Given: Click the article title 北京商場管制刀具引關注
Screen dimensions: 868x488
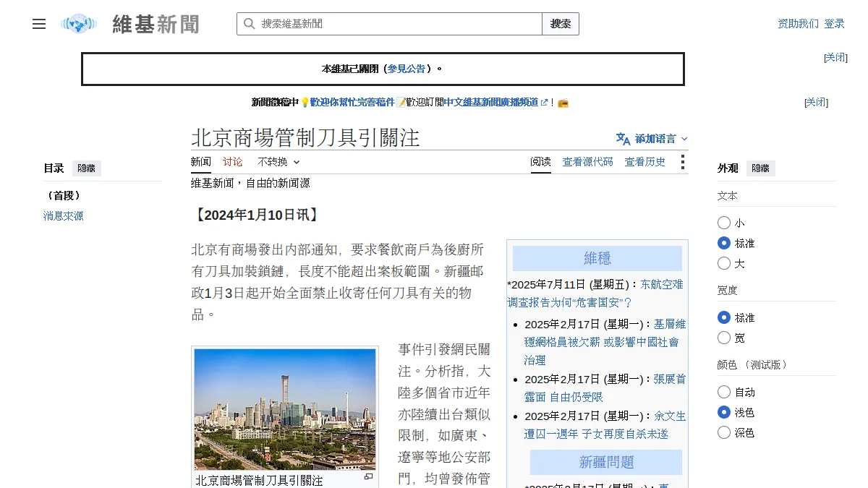Looking at the screenshot, I should click(x=305, y=137).
